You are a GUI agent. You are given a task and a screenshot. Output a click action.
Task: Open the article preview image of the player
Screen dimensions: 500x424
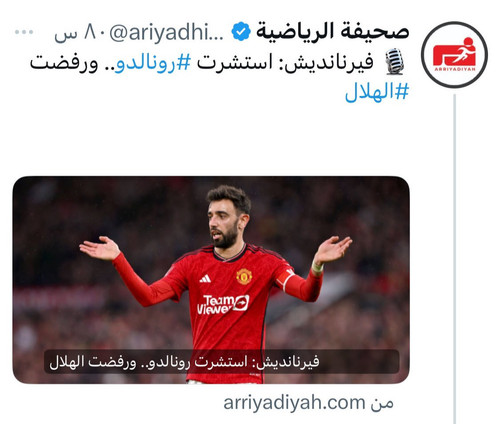pos(211,280)
